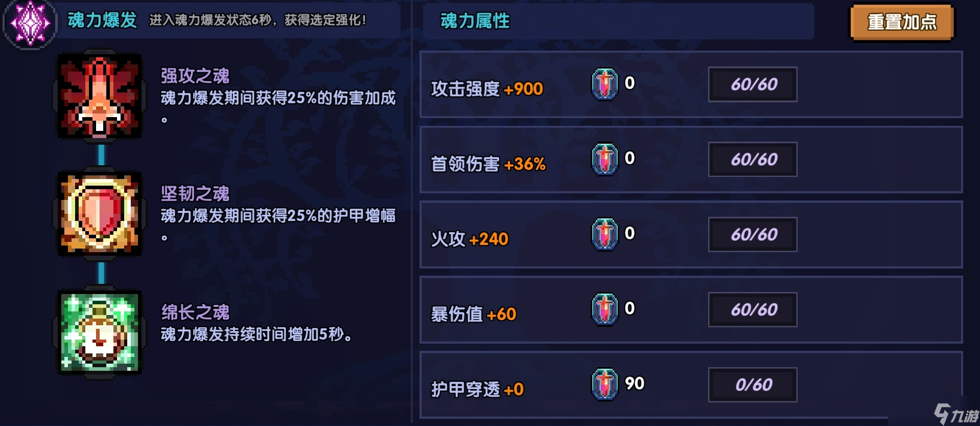This screenshot has height=426, width=980.
Task: Click the soul gem icon beside 护甲穿透
Action: point(605,383)
